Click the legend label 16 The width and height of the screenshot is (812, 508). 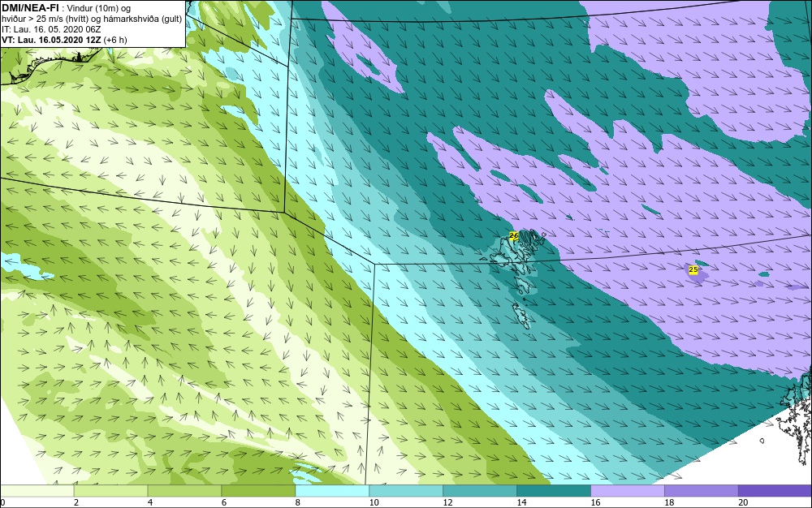tap(595, 502)
